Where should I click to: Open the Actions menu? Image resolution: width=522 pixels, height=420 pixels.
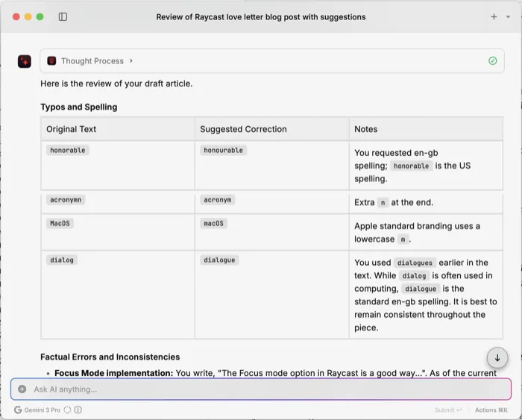(491, 410)
